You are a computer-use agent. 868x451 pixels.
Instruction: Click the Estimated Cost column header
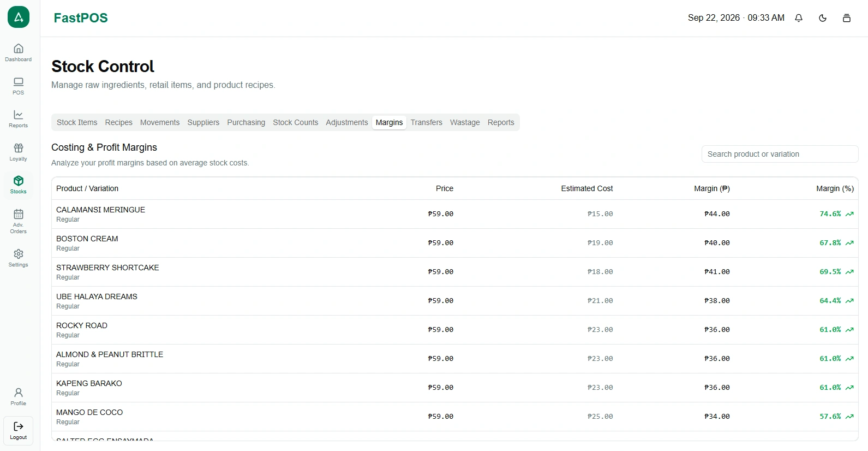coord(587,188)
